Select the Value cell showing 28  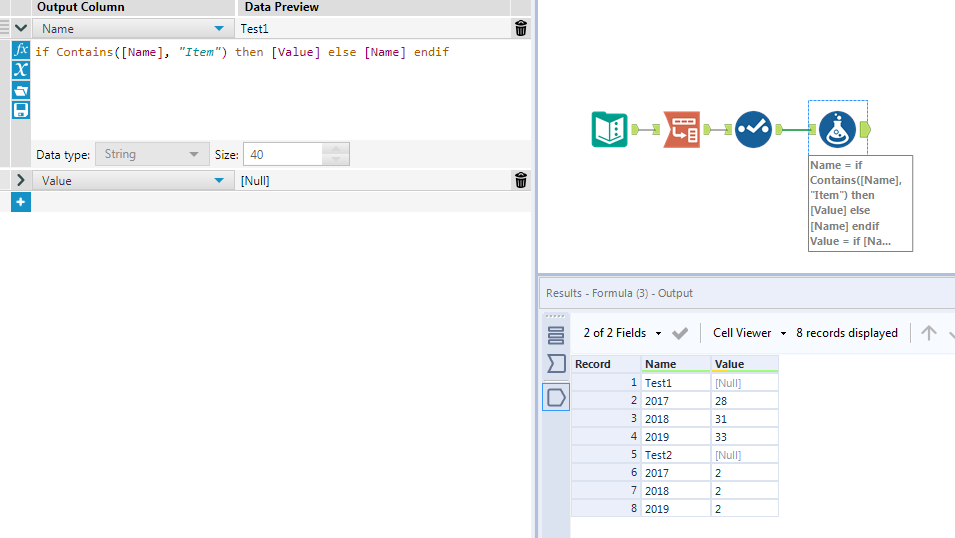click(x=744, y=401)
